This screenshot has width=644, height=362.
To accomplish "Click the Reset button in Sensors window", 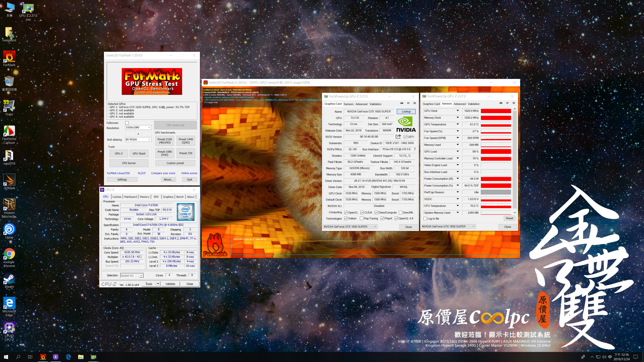I will pyautogui.click(x=509, y=218).
